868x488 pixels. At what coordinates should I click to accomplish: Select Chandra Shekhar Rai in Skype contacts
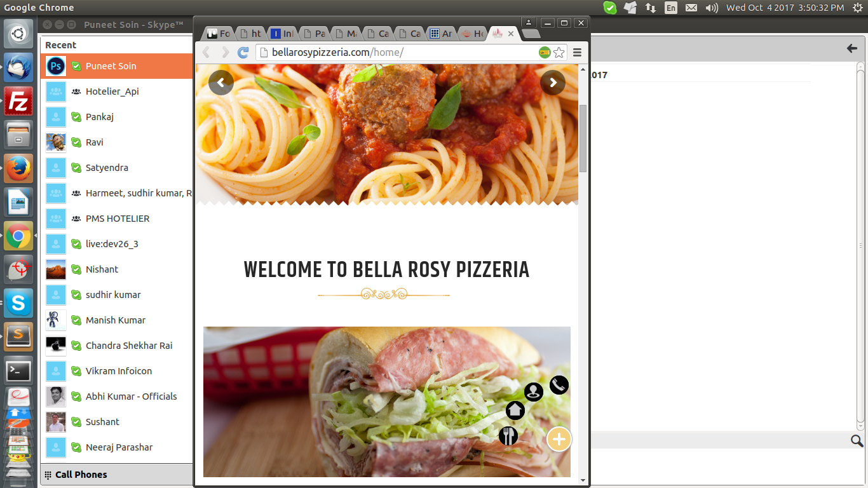click(129, 346)
